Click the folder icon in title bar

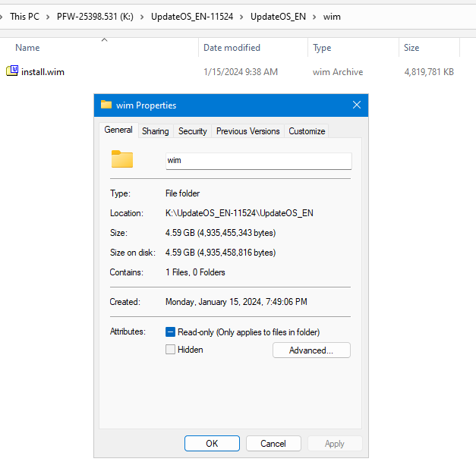106,105
